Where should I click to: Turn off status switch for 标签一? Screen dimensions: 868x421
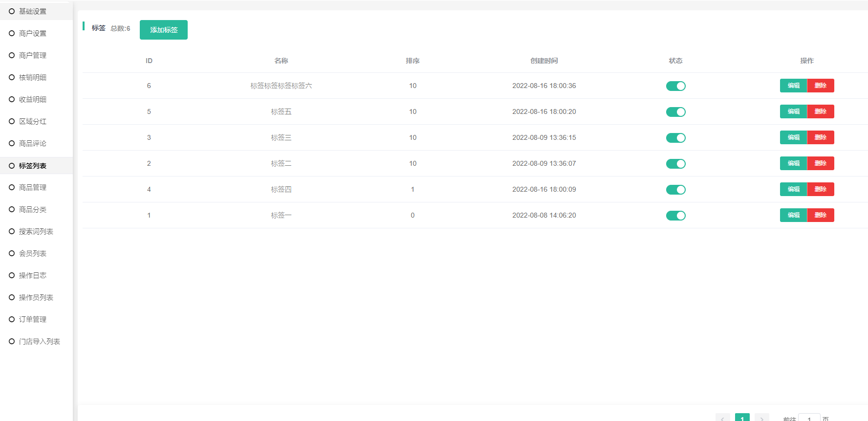pyautogui.click(x=675, y=216)
